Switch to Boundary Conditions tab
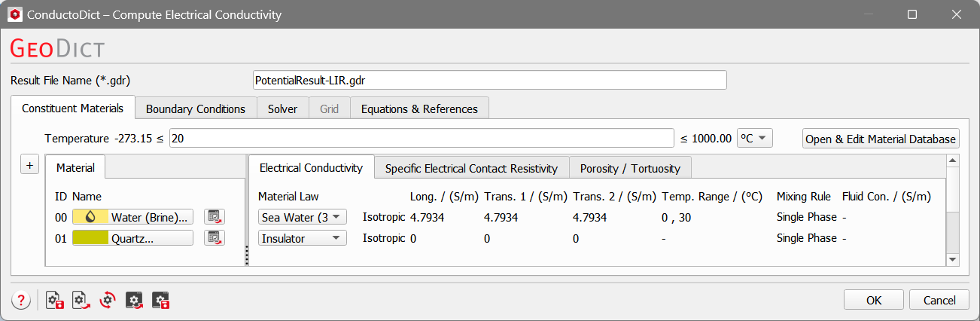Screen dimensions: 980x321 pyautogui.click(x=196, y=109)
